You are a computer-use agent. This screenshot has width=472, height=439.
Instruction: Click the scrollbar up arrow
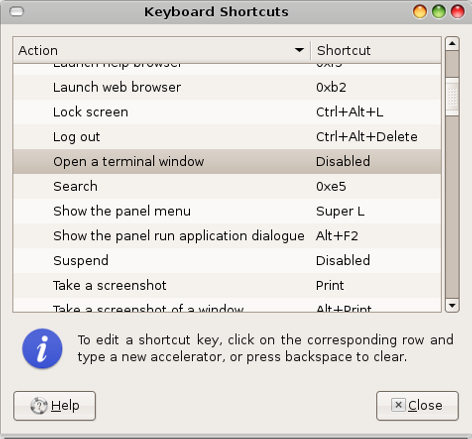point(452,44)
